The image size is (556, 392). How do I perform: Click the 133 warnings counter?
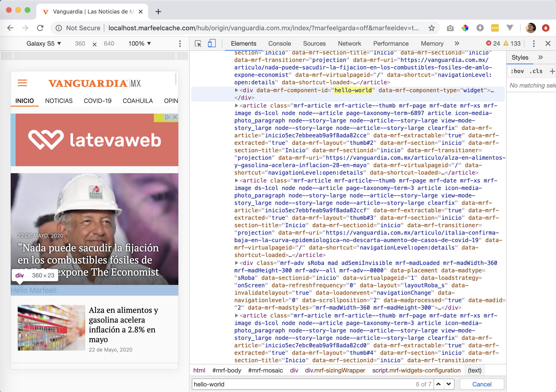[x=512, y=44]
